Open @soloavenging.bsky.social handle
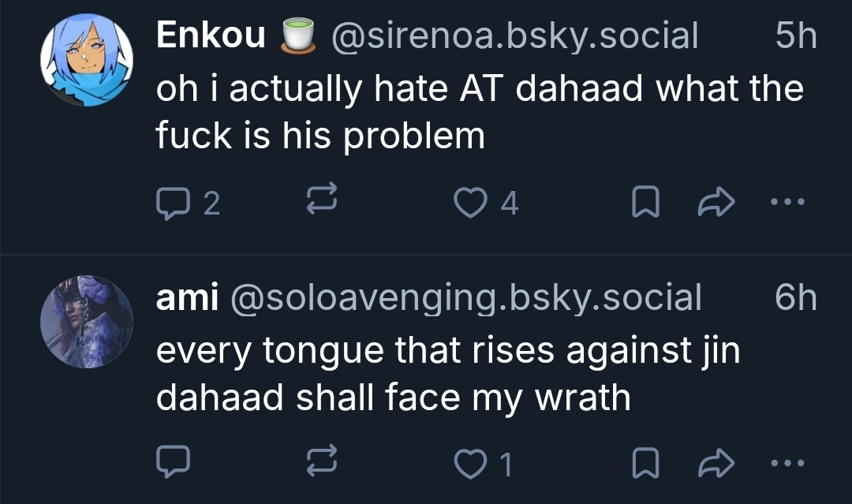The width and height of the screenshot is (852, 504). [465, 297]
